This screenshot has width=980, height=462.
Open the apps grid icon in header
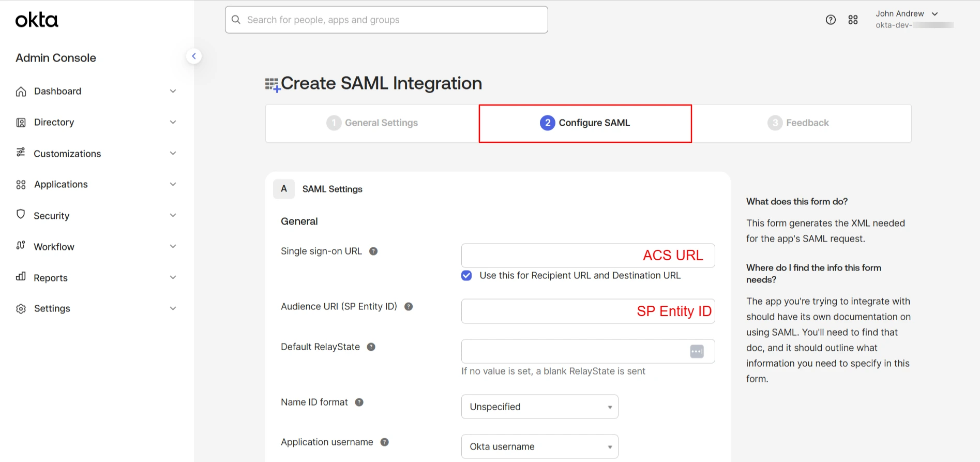coord(853,20)
